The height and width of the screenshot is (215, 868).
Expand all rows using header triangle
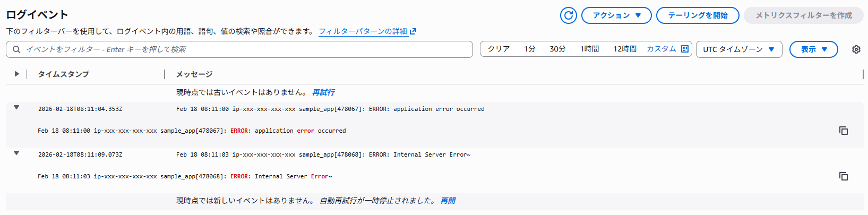17,74
